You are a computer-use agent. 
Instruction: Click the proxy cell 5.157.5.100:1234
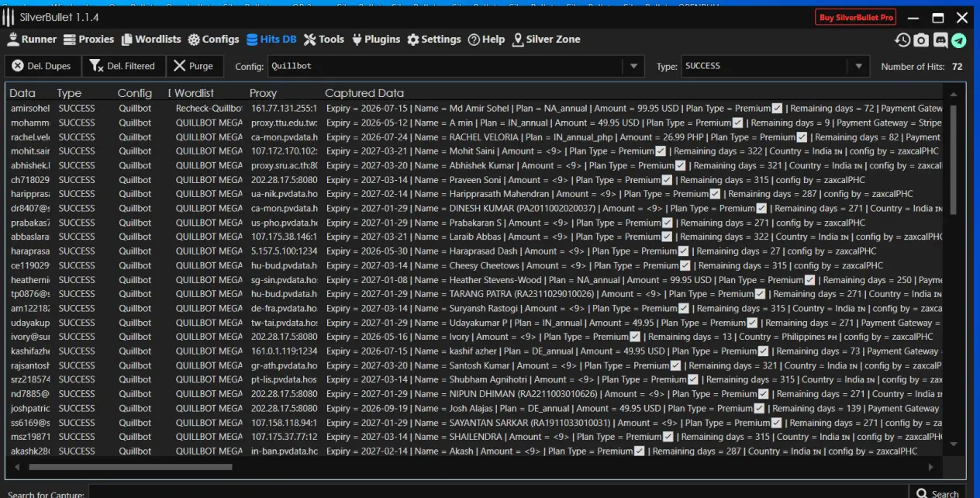[284, 251]
